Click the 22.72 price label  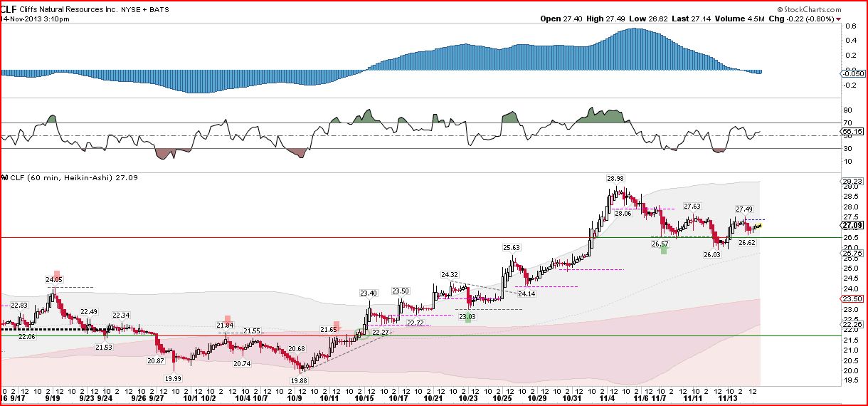coord(416,323)
